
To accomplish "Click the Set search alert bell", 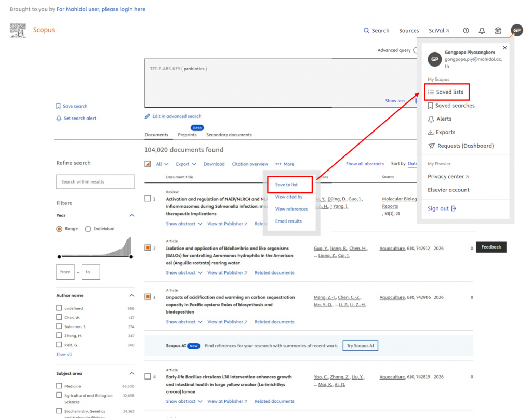I will pos(59,119).
